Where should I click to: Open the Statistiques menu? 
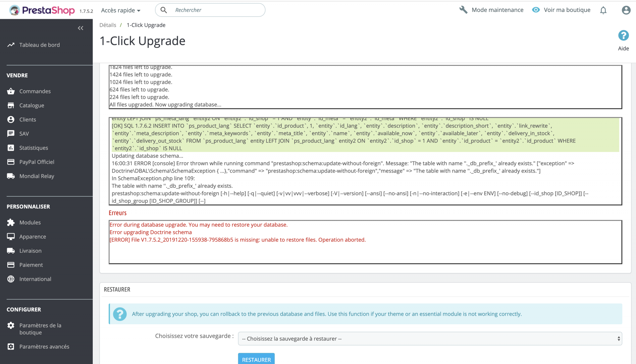33,148
